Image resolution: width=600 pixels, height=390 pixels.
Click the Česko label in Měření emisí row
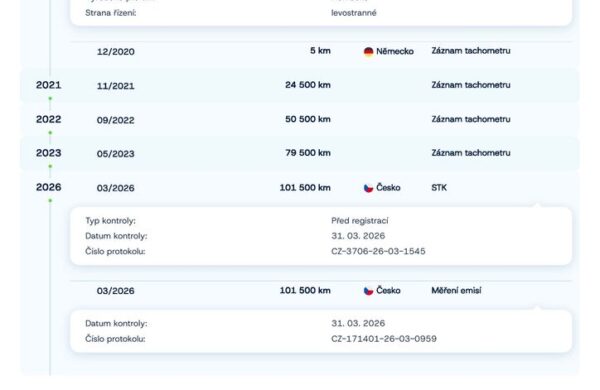click(x=388, y=290)
